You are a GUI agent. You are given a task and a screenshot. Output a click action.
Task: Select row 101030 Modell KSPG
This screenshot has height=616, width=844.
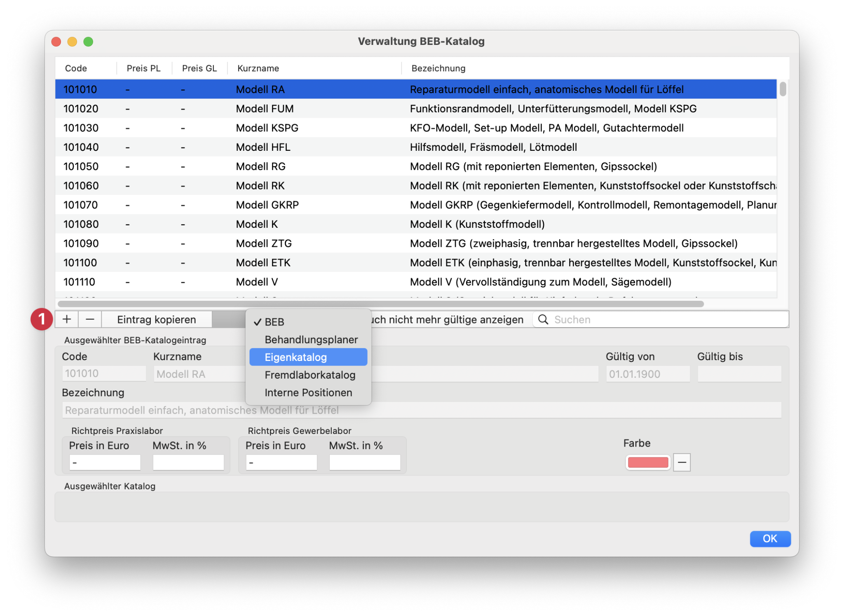pyautogui.click(x=416, y=128)
